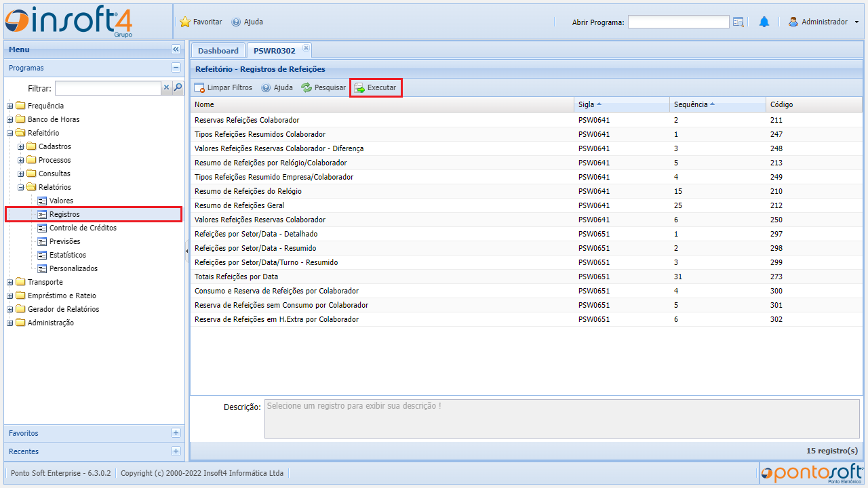Click Limpar Filtros toolbar button
The height and width of the screenshot is (488, 868).
223,87
